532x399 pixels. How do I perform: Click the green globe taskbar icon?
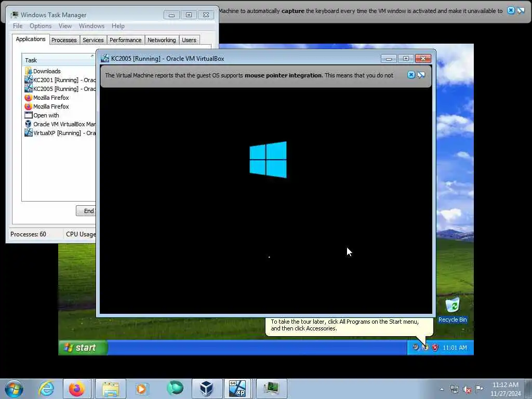[175, 388]
